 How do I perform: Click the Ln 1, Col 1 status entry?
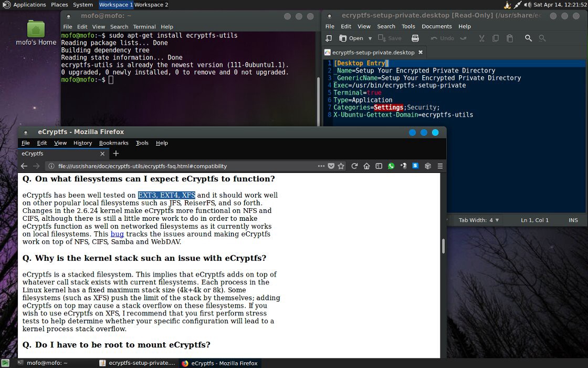click(x=534, y=220)
